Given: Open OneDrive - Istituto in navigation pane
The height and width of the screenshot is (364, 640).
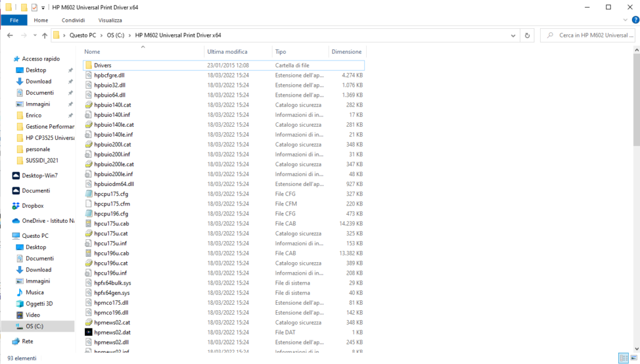Looking at the screenshot, I should coord(43,220).
